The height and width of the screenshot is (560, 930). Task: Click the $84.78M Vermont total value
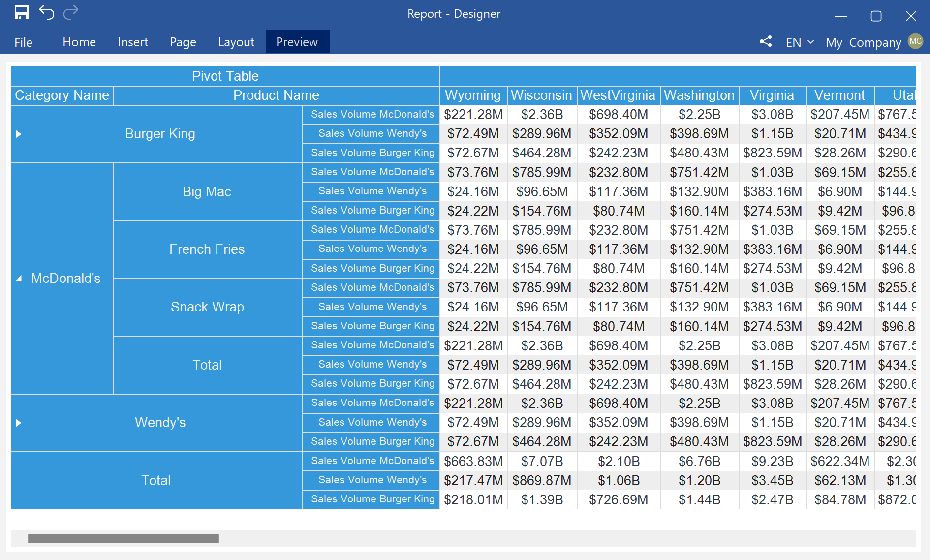point(840,500)
